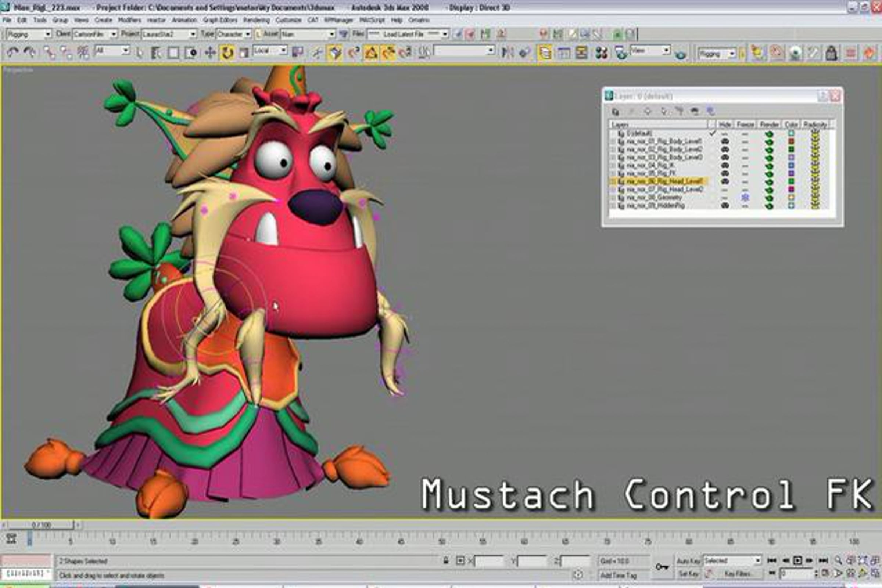Click the Play Animation button
This screenshot has height=588, width=882.
point(797,560)
